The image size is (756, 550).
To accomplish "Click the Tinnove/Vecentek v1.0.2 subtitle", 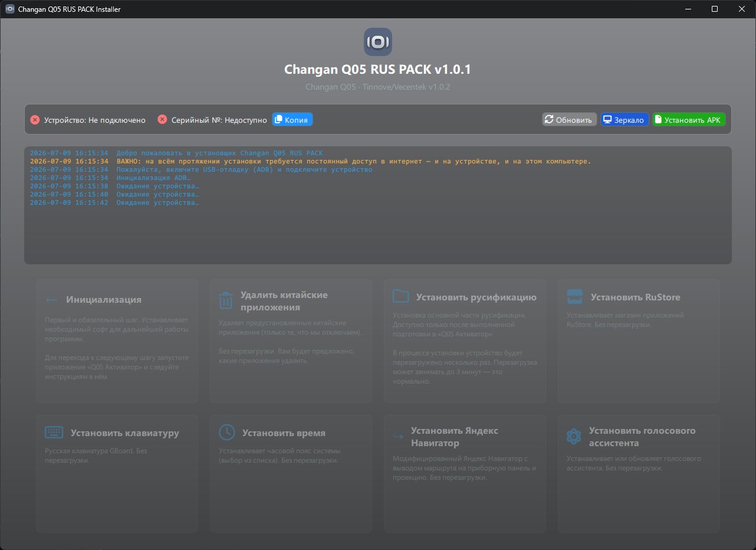I will pos(378,87).
